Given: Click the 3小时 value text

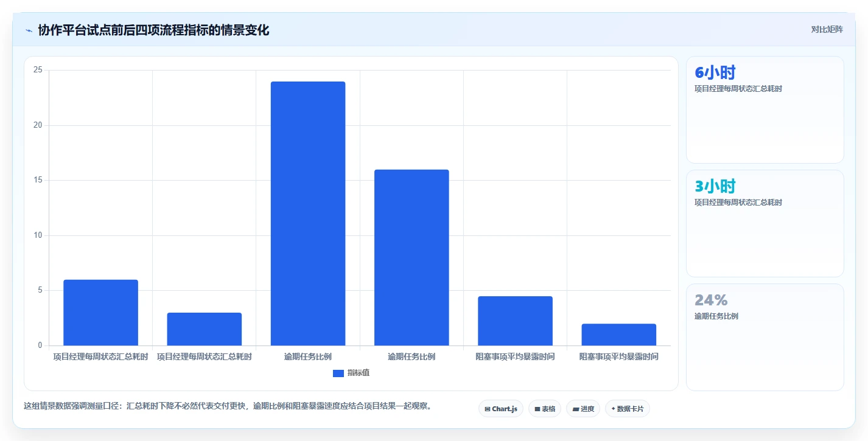Looking at the screenshot, I should (x=715, y=186).
